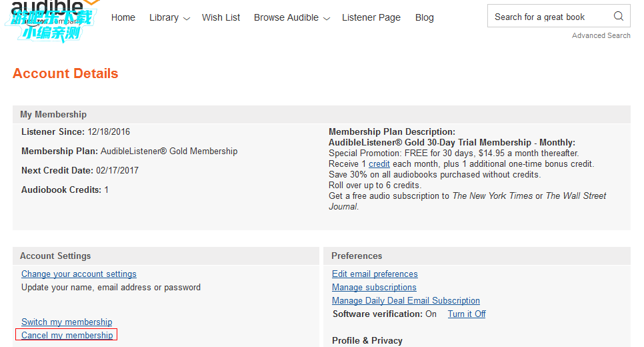This screenshot has width=644, height=347.
Task: Click the 'Profile & Privacy' heading
Action: [x=367, y=340]
